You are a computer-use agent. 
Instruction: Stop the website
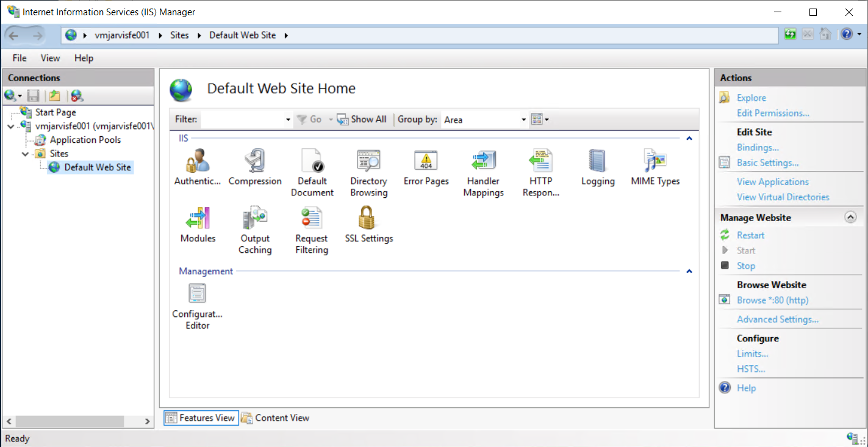coord(745,266)
